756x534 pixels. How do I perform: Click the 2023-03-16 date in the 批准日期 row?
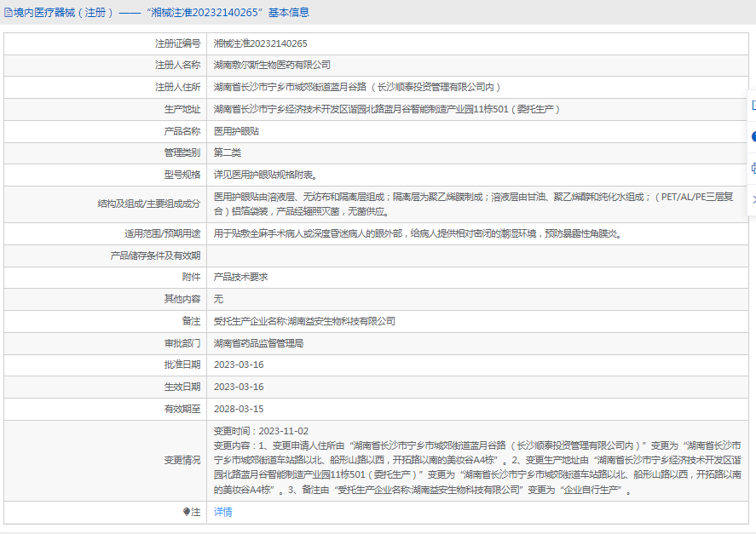click(x=239, y=365)
